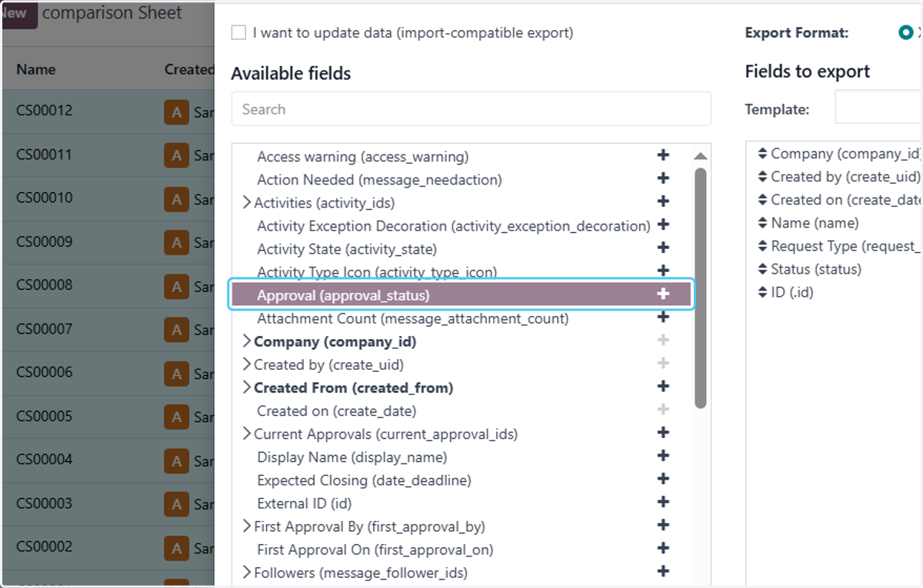The width and height of the screenshot is (923, 588).
Task: Select Name (name) in Fields to export
Action: click(815, 223)
